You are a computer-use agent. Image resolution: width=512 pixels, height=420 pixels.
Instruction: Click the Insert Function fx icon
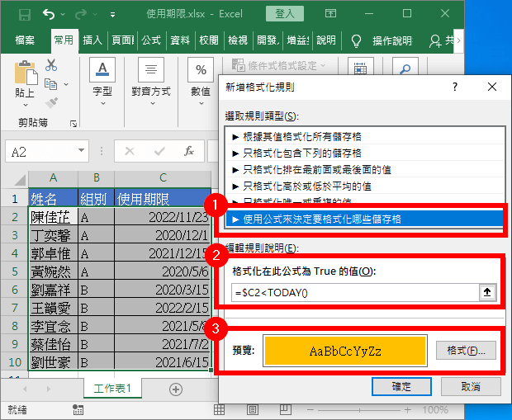point(189,151)
